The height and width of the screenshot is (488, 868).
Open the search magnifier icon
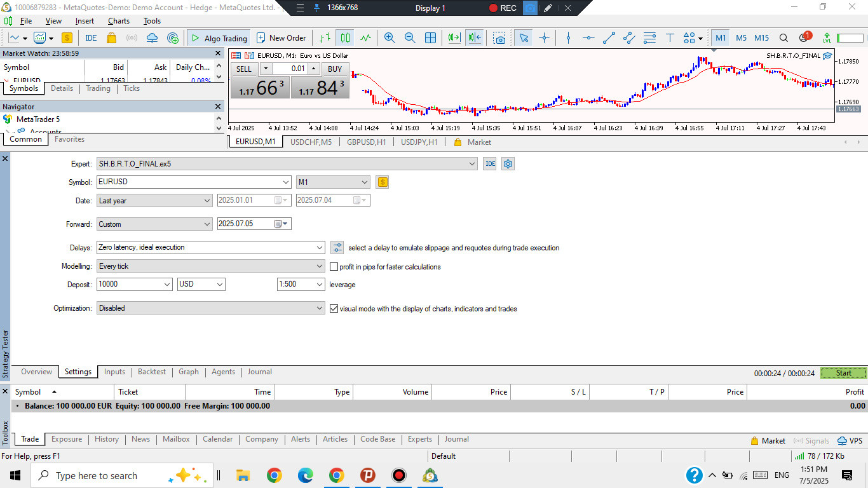click(783, 38)
